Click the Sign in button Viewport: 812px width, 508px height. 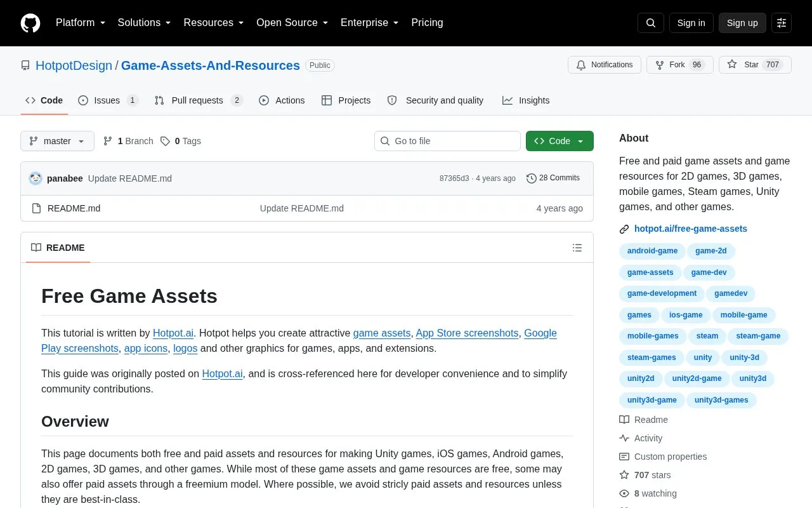click(x=691, y=23)
